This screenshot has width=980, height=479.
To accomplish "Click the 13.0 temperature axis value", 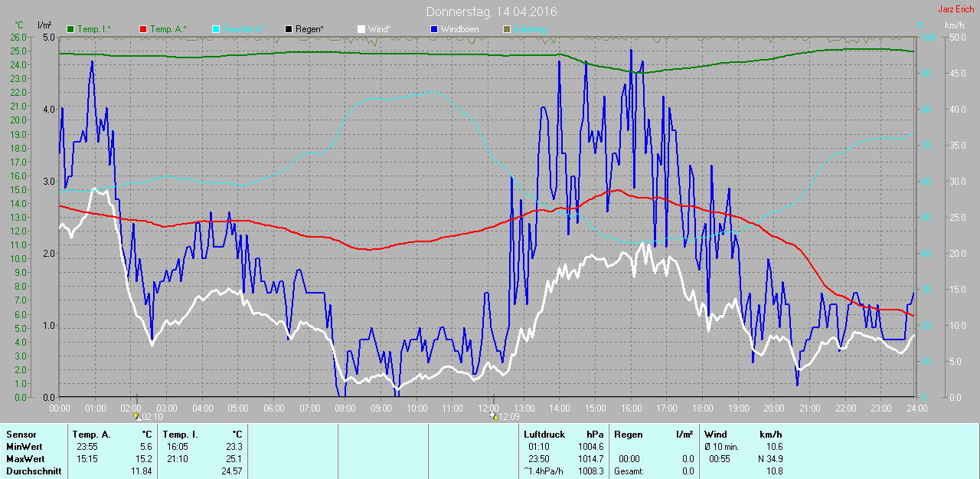I will pyautogui.click(x=18, y=217).
